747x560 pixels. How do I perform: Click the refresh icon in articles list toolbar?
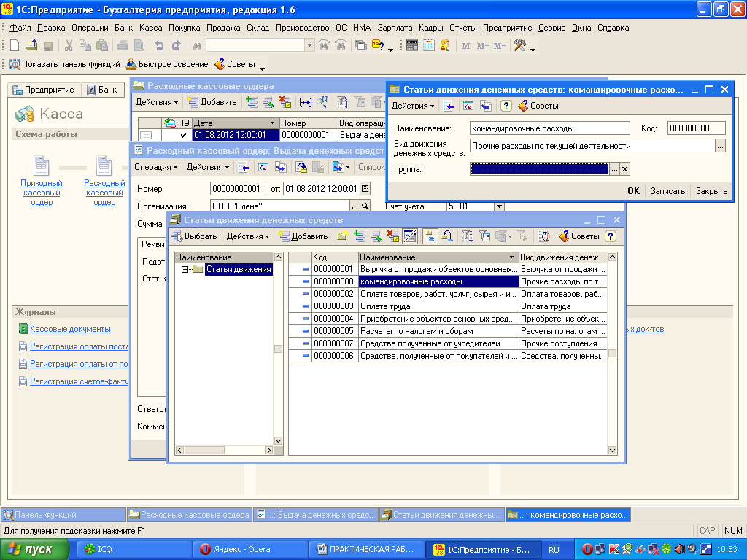(544, 236)
